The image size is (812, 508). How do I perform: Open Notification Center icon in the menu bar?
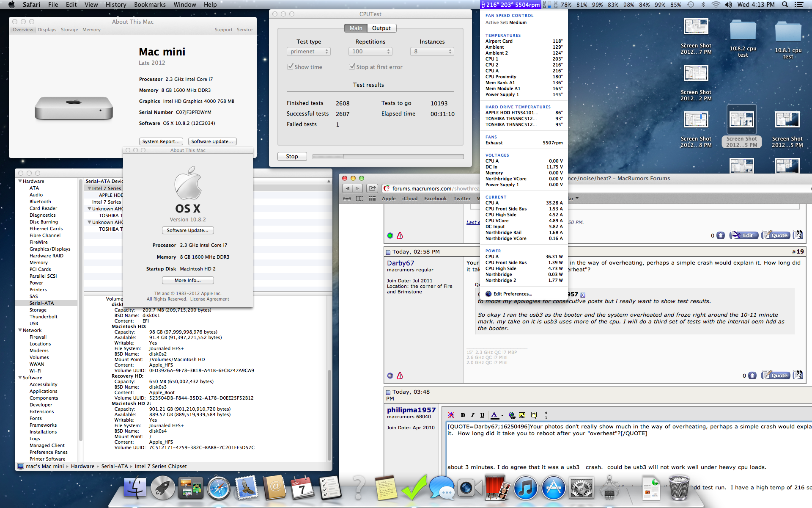pos(799,5)
